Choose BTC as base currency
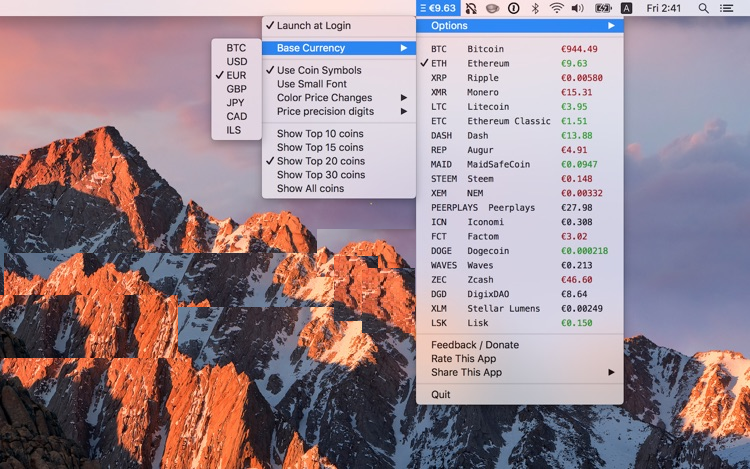 pyautogui.click(x=236, y=48)
